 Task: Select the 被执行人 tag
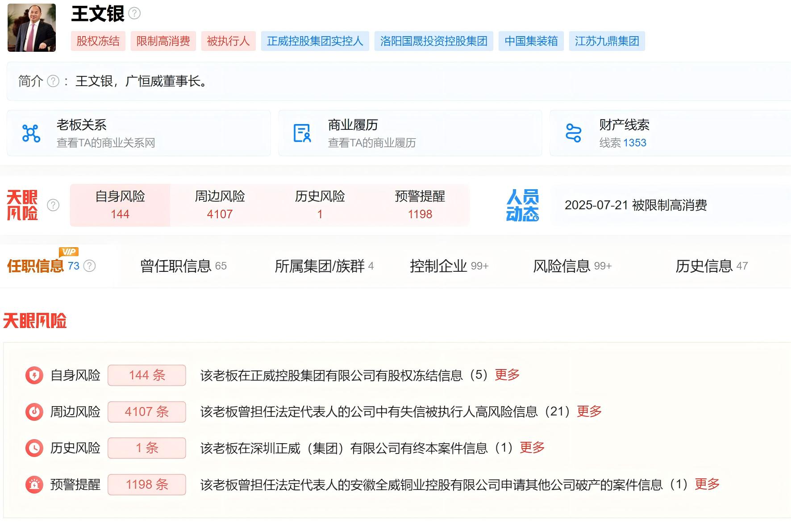pos(229,41)
